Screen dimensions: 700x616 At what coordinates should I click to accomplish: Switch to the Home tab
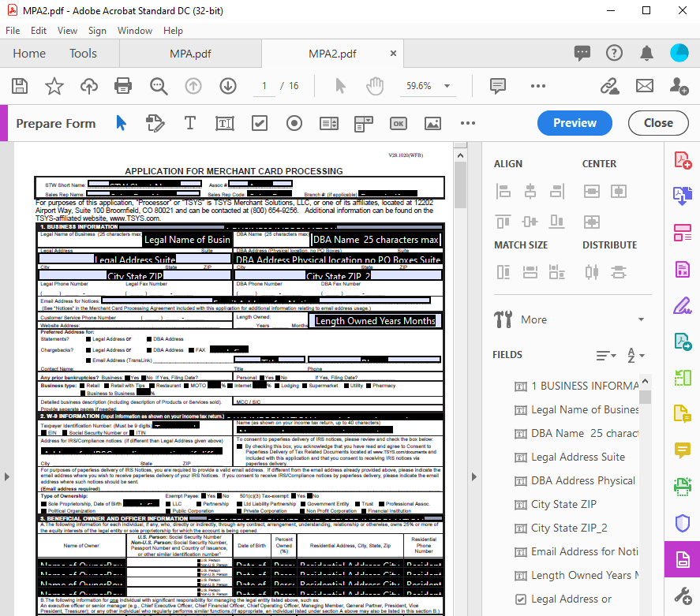[29, 54]
